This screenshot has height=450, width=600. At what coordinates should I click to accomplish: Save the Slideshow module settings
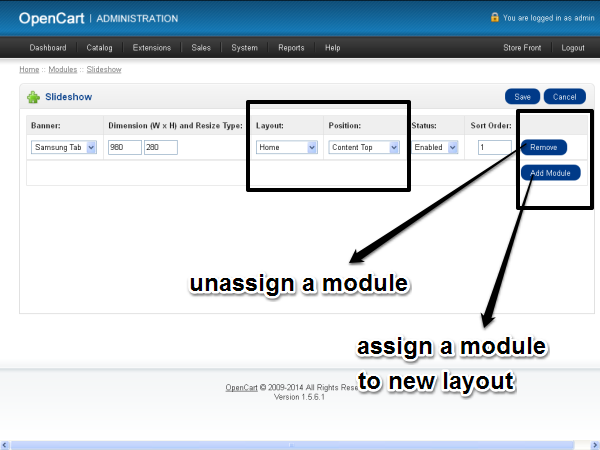click(522, 97)
